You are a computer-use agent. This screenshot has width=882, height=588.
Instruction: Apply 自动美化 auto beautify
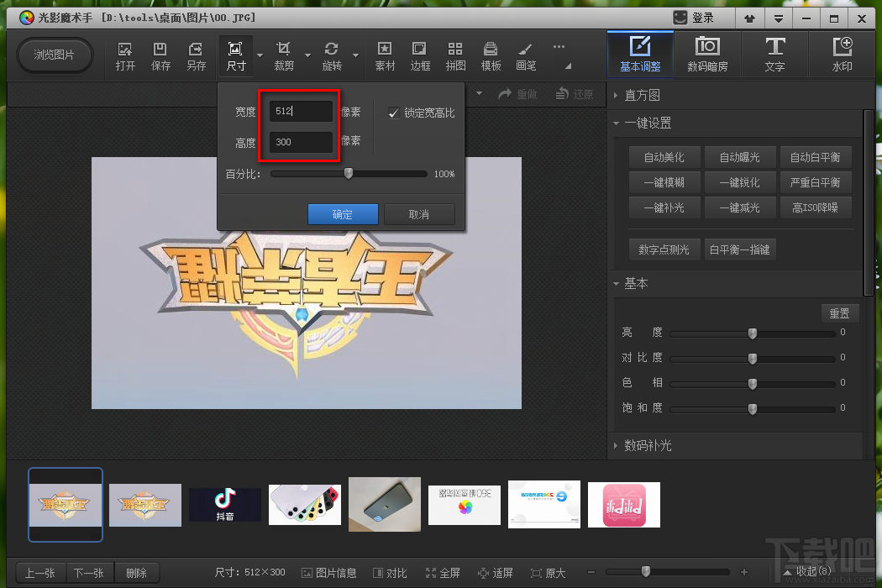pos(664,158)
